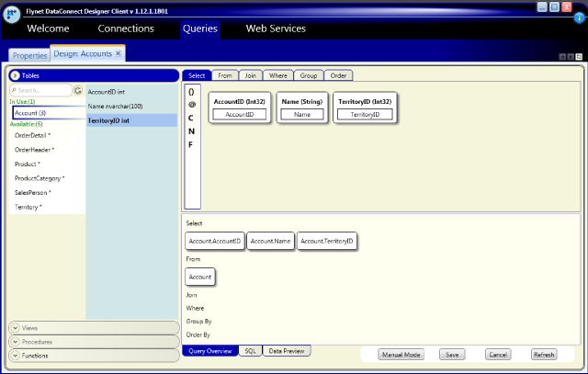Select the TerritoryID (Int32) column card header

pos(365,102)
